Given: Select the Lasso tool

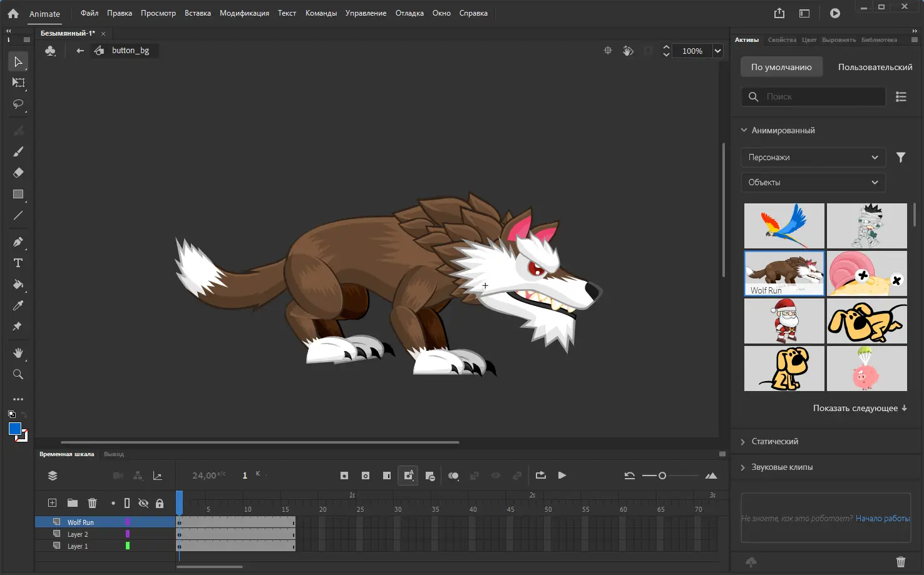Looking at the screenshot, I should (x=18, y=104).
